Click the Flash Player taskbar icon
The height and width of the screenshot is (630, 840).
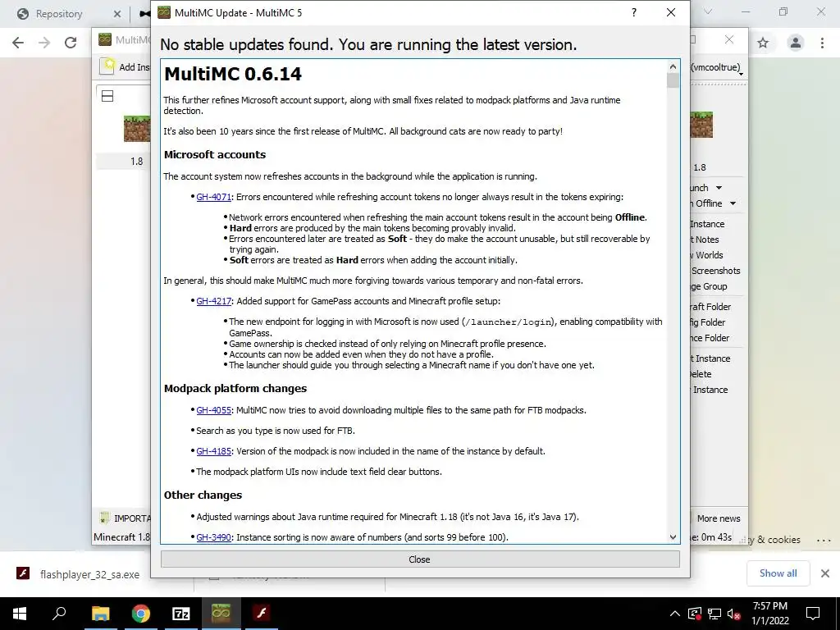[262, 613]
